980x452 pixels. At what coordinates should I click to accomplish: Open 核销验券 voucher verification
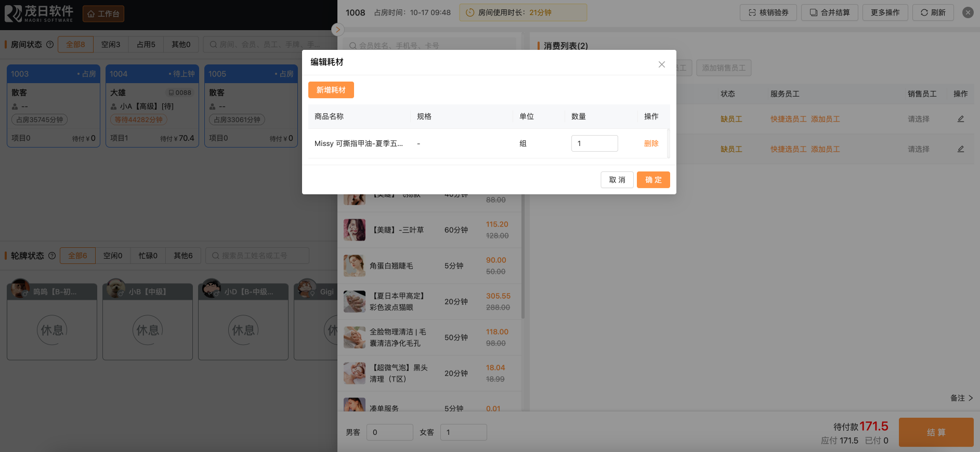point(768,12)
